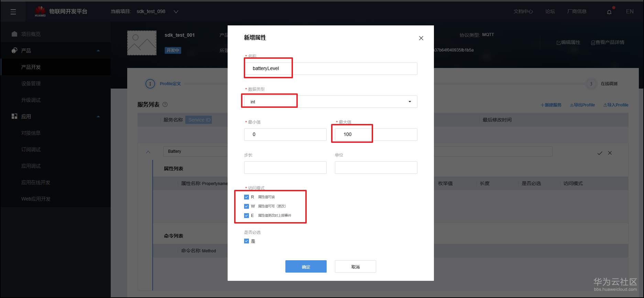
Task: Click the 导出Profile link
Action: (582, 105)
